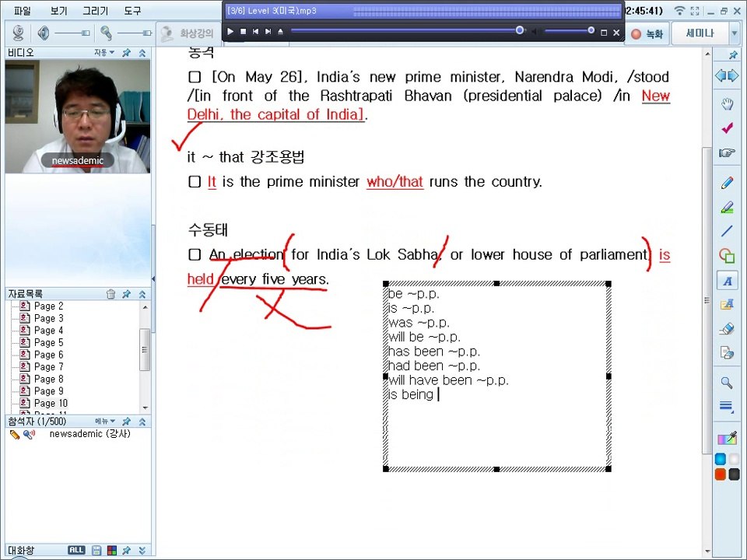Open the 파일 menu
Image resolution: width=747 pixels, height=560 pixels.
click(22, 10)
